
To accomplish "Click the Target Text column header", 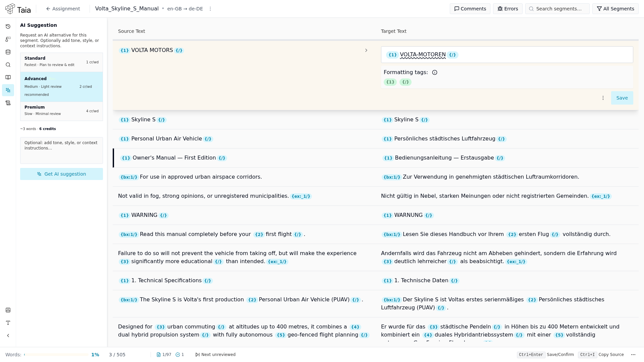I will pyautogui.click(x=393, y=31).
